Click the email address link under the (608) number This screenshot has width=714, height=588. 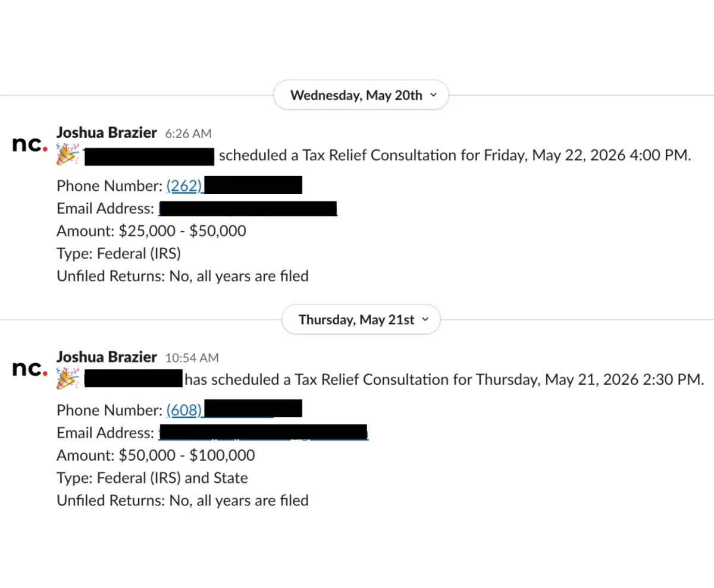coord(263,433)
